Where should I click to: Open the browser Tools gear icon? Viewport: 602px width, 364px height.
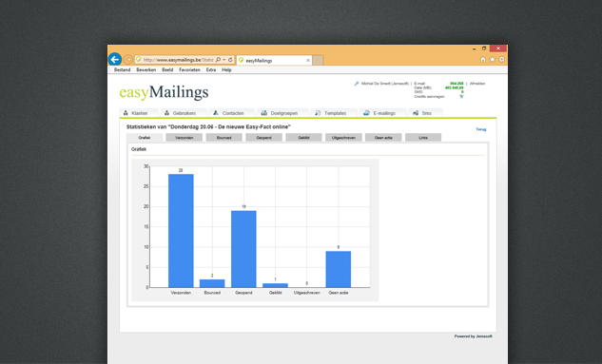(x=501, y=60)
